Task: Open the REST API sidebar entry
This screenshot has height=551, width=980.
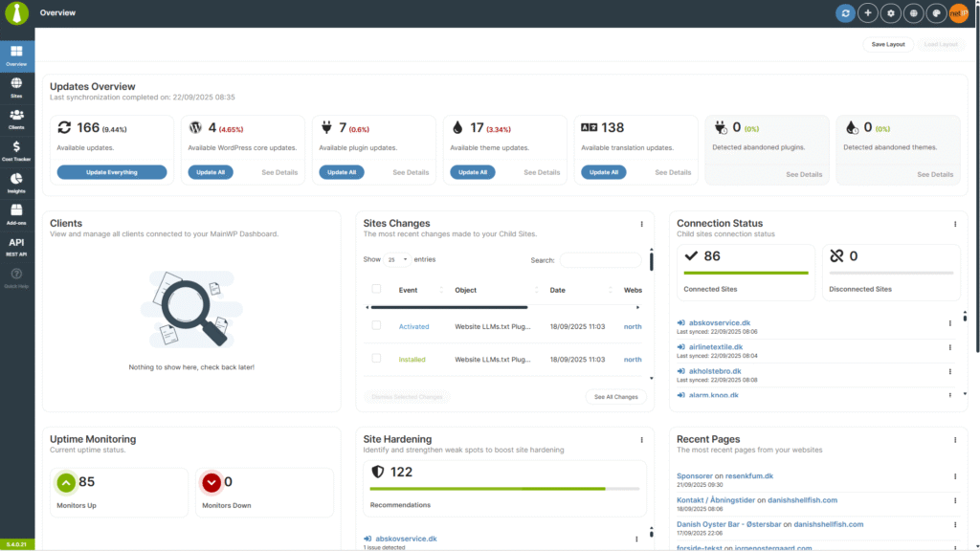Action: [15, 246]
